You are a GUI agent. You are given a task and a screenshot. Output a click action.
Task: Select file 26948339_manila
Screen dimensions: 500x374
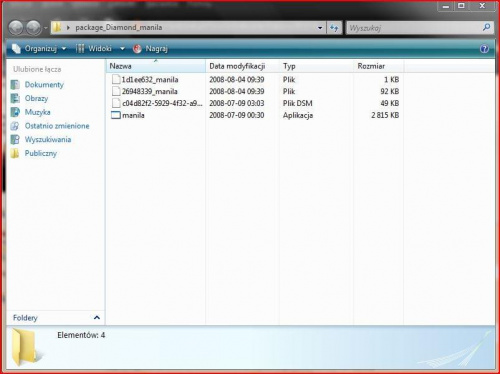click(149, 91)
